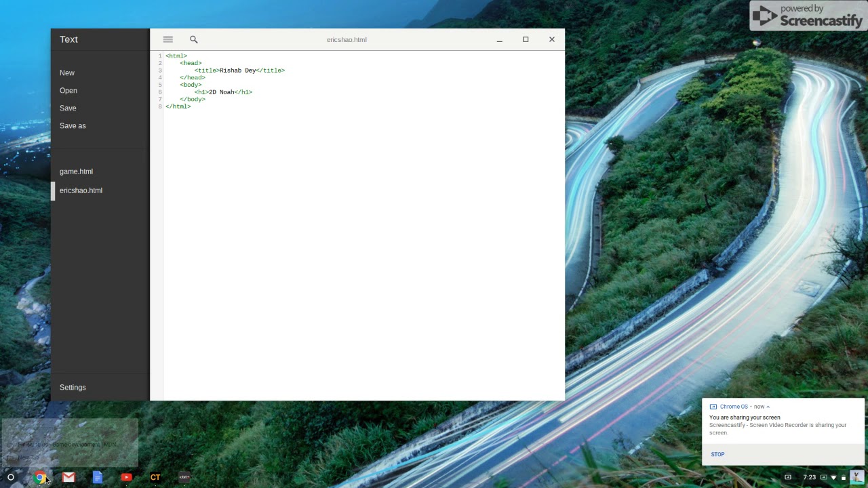
Task: Click the ericshao.html window title
Action: (x=347, y=39)
